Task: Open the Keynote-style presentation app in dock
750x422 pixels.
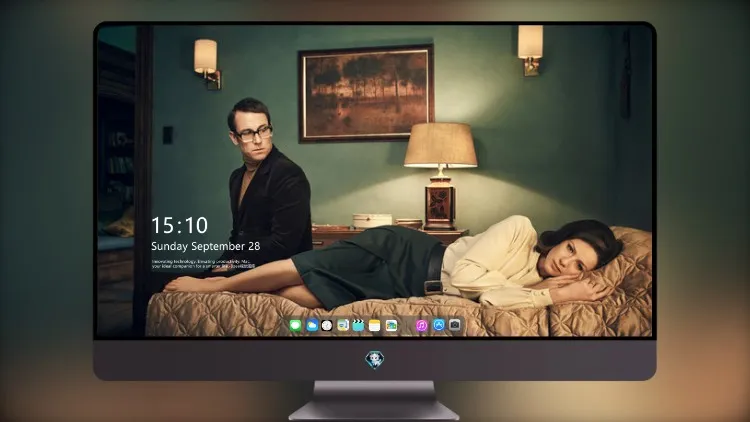Action: point(343,325)
